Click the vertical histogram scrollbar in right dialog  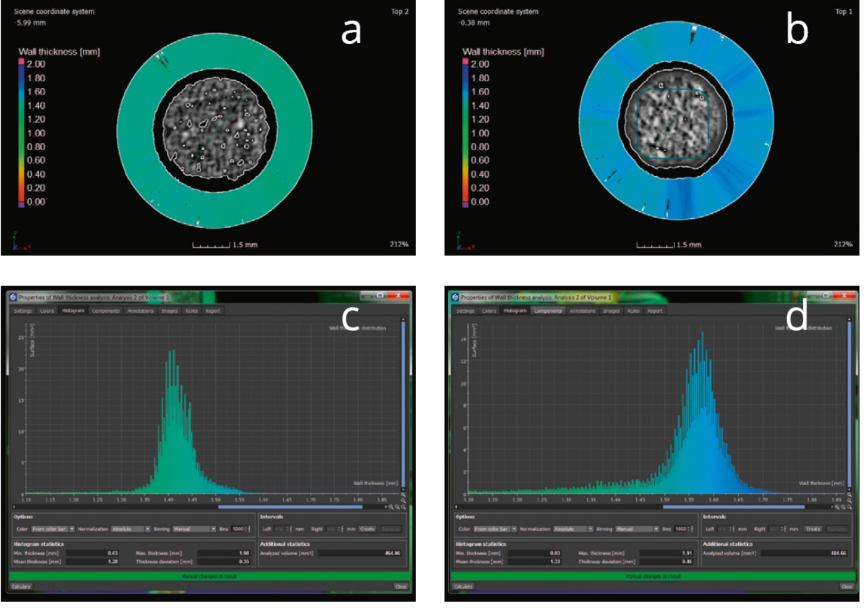[849, 405]
